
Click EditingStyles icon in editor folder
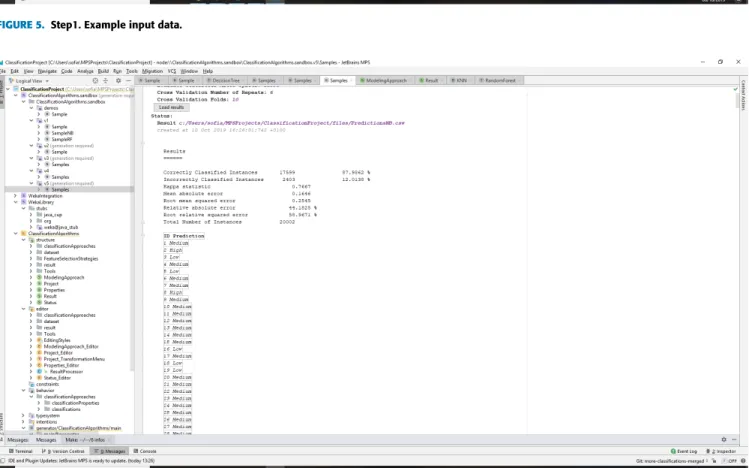pyautogui.click(x=39, y=340)
